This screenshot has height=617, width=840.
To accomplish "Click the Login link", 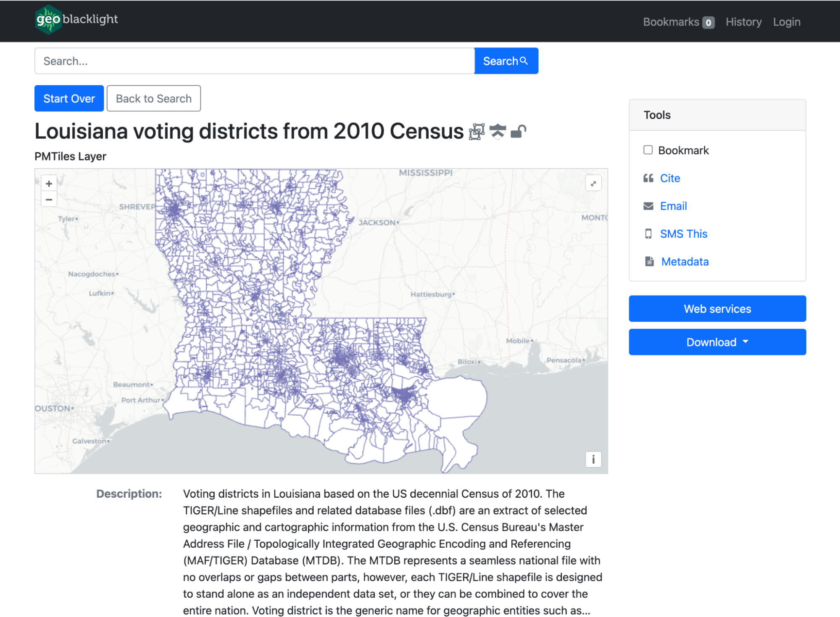I will [786, 22].
